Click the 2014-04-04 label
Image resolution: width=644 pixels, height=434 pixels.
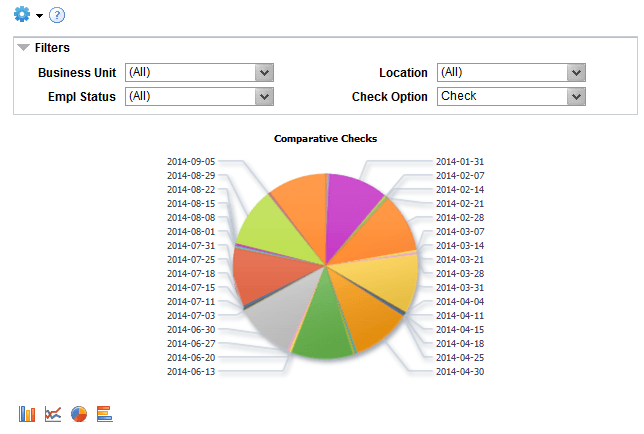point(460,301)
